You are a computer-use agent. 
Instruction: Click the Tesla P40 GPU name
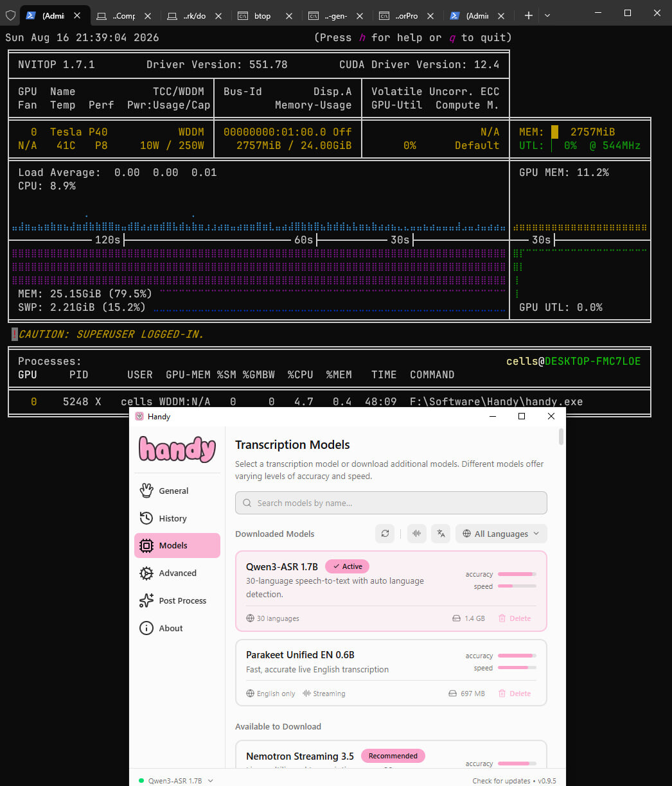click(x=78, y=132)
